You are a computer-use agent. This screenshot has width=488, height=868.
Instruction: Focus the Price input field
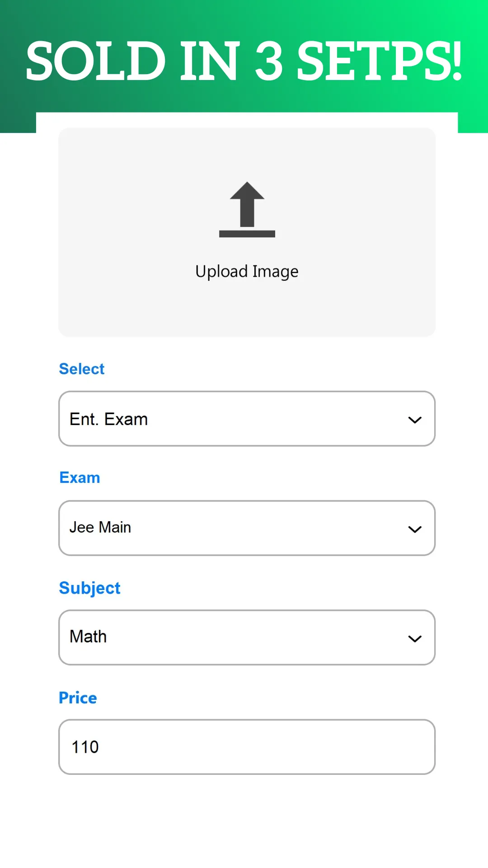tap(247, 747)
